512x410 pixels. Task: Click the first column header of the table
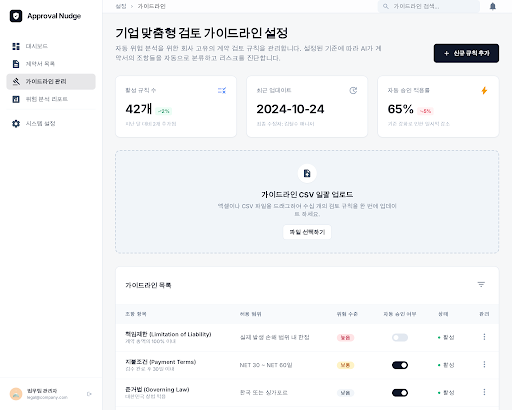(136, 314)
